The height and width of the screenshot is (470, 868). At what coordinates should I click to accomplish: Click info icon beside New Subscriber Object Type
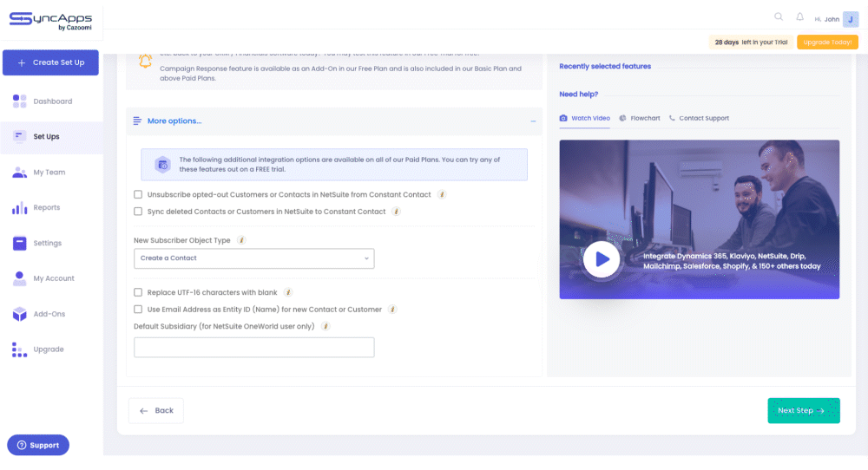[x=241, y=240]
